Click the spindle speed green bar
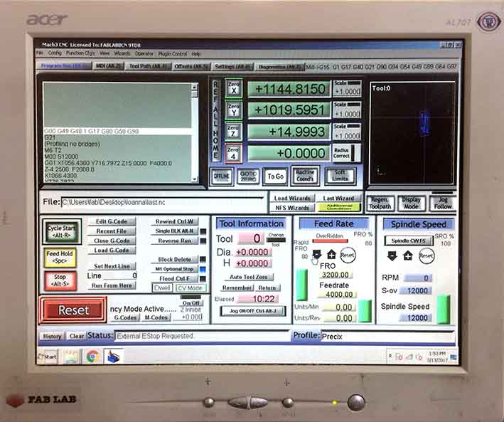The width and height of the screenshot is (504, 422). coord(444,310)
